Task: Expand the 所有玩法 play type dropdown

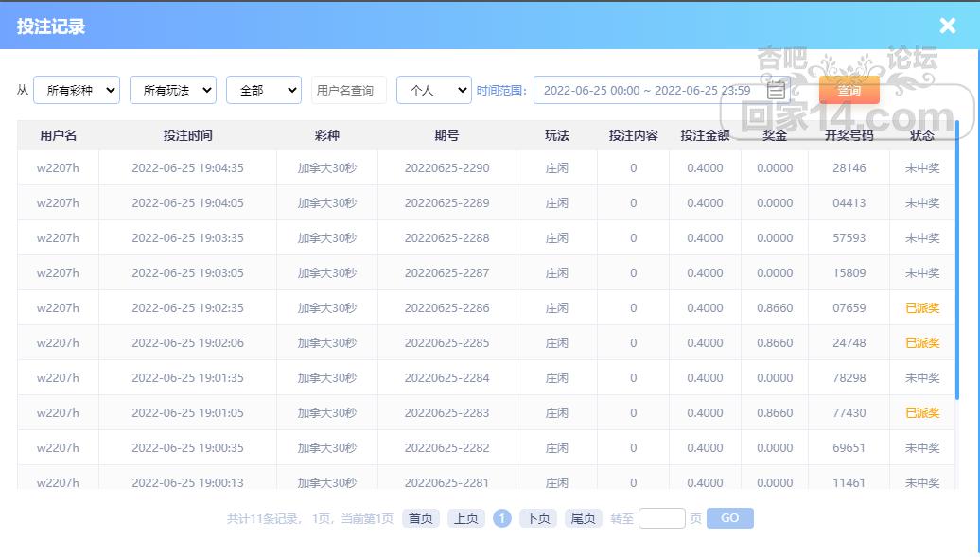Action: (x=173, y=90)
